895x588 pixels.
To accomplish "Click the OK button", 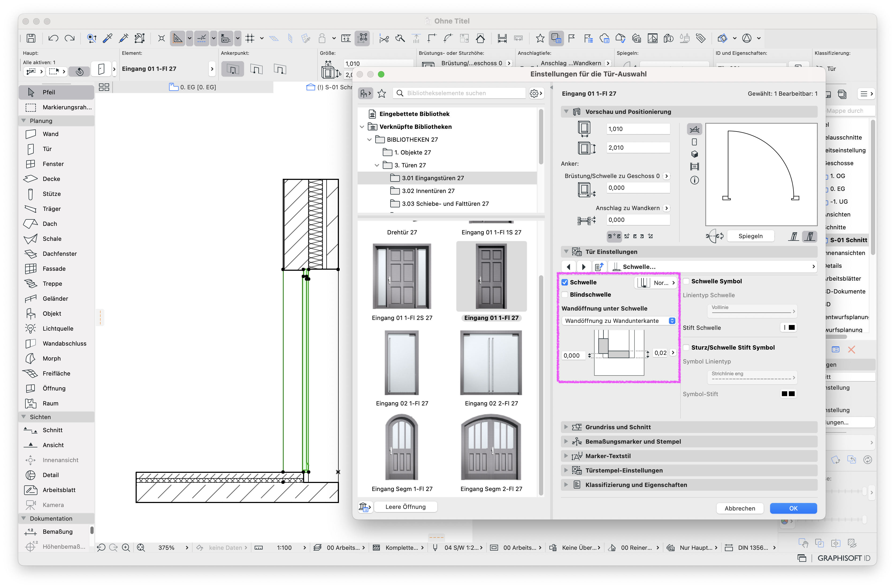I will pyautogui.click(x=793, y=508).
